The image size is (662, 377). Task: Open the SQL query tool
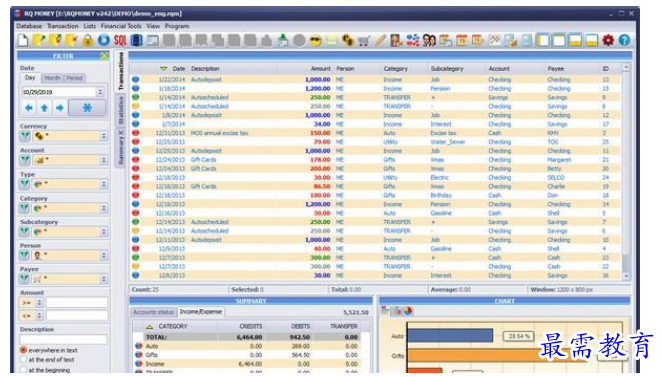[120, 41]
